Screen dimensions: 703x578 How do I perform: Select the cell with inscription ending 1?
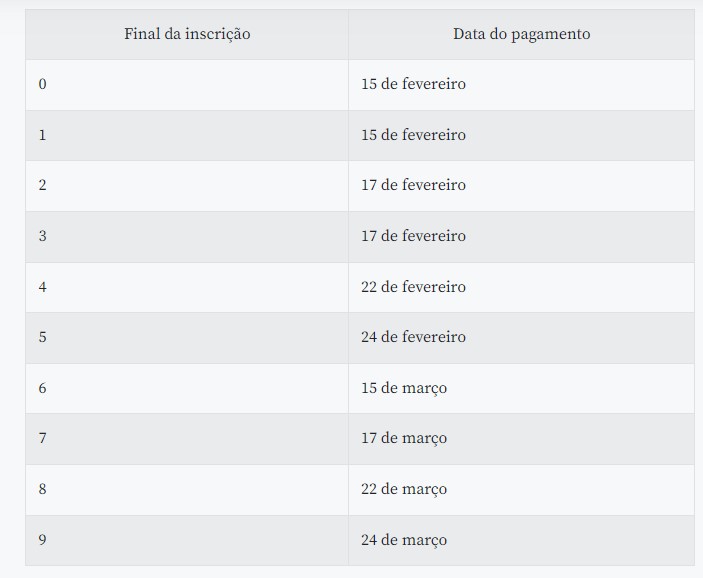point(42,135)
